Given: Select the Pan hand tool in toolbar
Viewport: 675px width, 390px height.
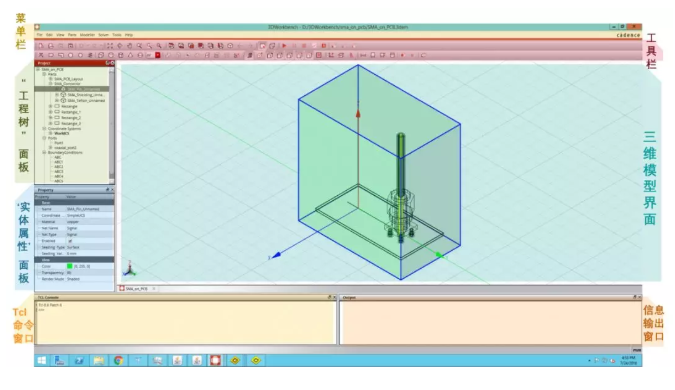Looking at the screenshot, I should [x=130, y=46].
